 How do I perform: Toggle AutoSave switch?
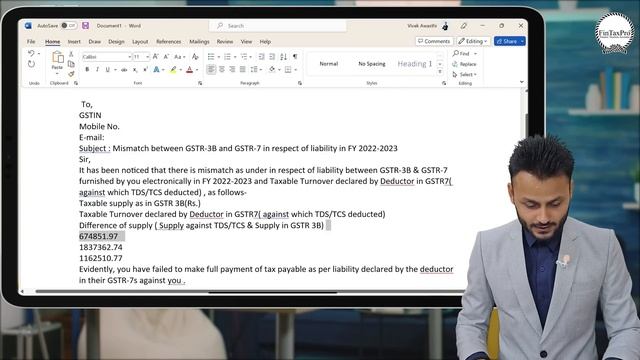click(x=69, y=26)
